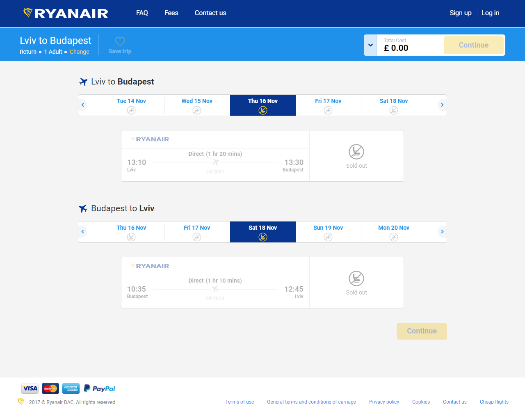This screenshot has height=420, width=525.
Task: Select Fri 17 Nov outbound date tab
Action: click(x=328, y=105)
